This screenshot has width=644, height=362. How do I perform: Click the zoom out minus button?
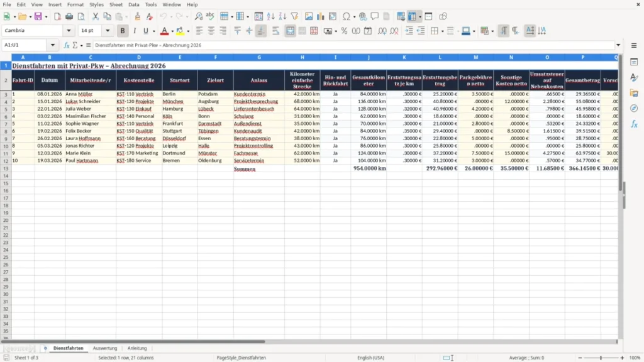(579, 358)
